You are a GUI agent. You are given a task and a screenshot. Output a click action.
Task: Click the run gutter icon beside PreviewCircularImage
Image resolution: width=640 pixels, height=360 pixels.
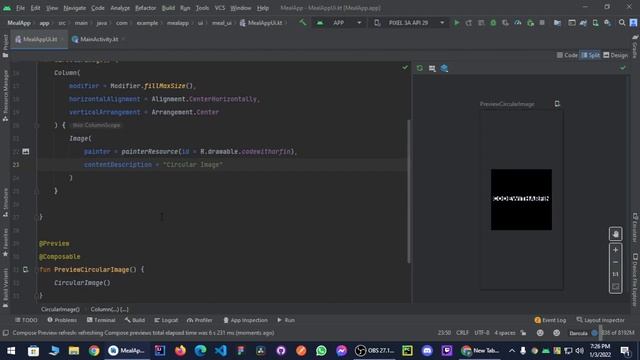(x=25, y=269)
